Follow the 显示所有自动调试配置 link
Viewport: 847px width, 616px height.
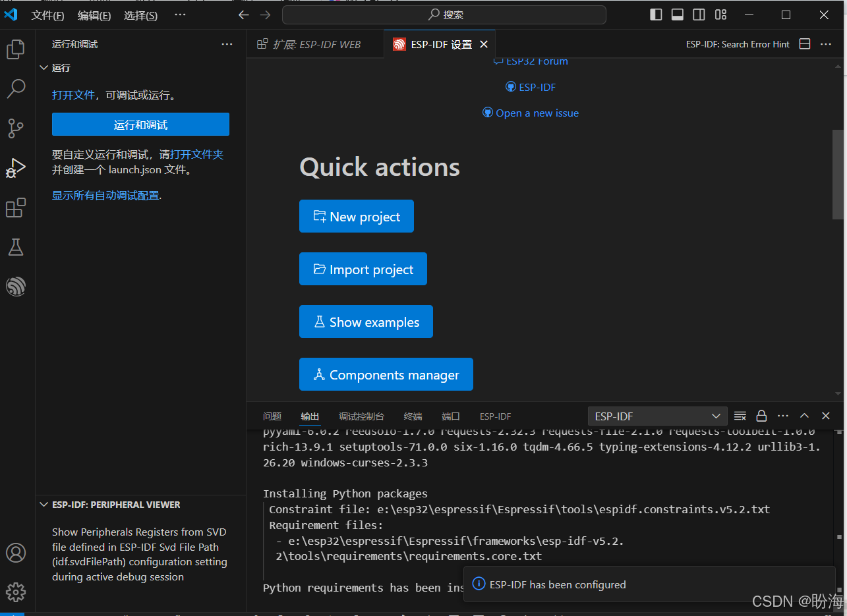coord(105,195)
